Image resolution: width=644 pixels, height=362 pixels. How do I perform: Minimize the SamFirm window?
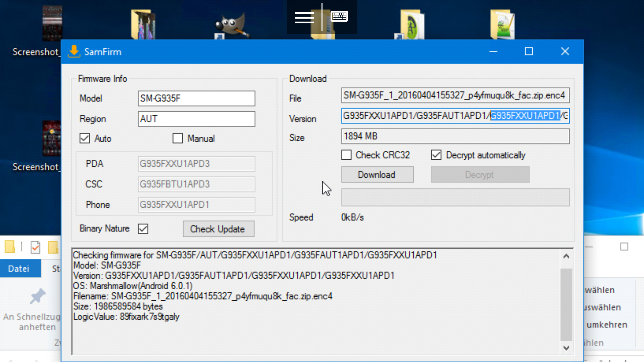[493, 52]
